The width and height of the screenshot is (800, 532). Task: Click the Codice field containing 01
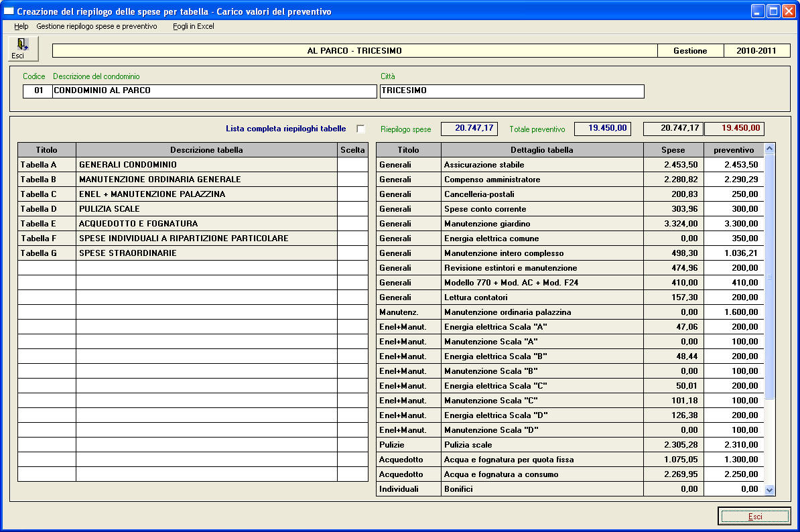tap(38, 91)
